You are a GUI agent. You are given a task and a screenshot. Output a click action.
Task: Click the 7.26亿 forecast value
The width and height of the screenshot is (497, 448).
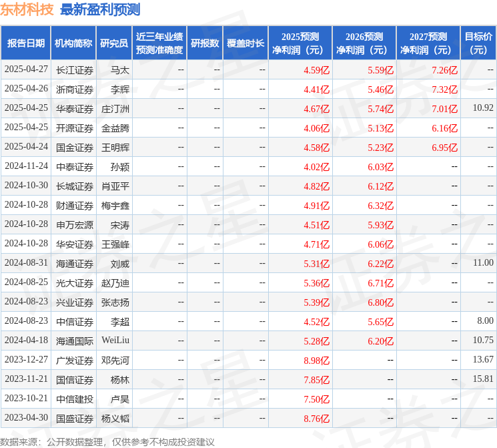pyautogui.click(x=444, y=70)
